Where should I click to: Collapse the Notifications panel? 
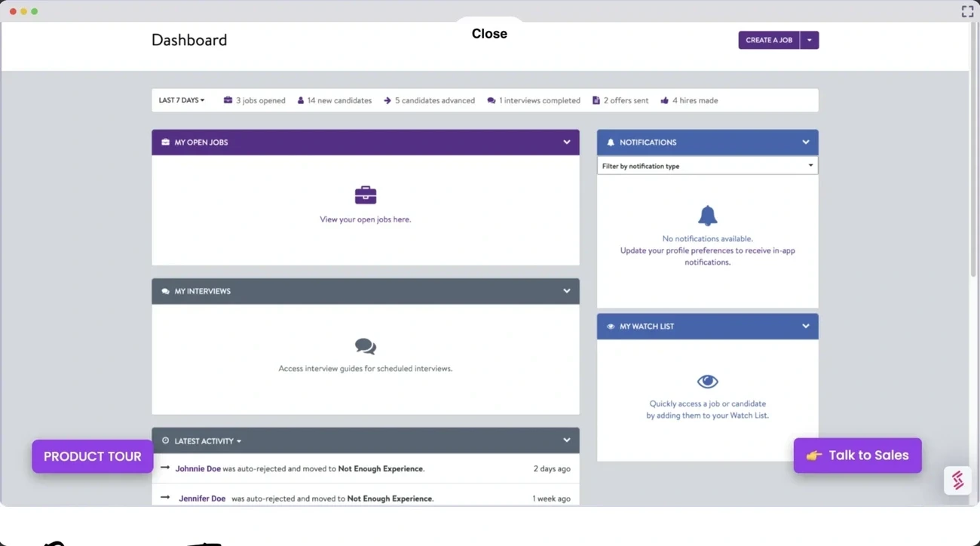(806, 142)
